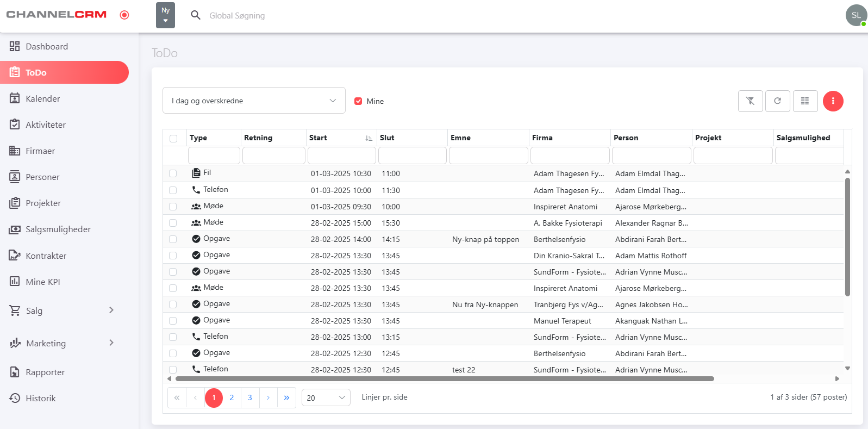Uncheck the Mine checkbox
The height and width of the screenshot is (429, 868).
[x=358, y=101]
